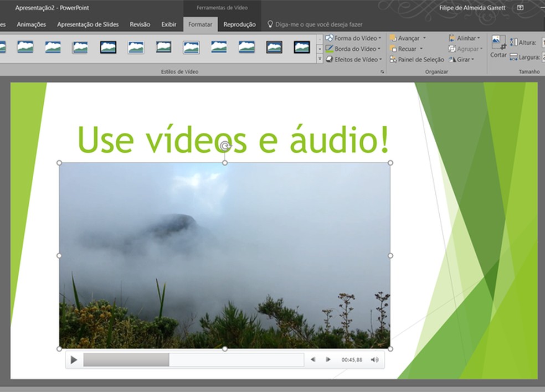Expand the Estilos de Vídeo gallery
This screenshot has height=392, width=545.
pos(320,59)
